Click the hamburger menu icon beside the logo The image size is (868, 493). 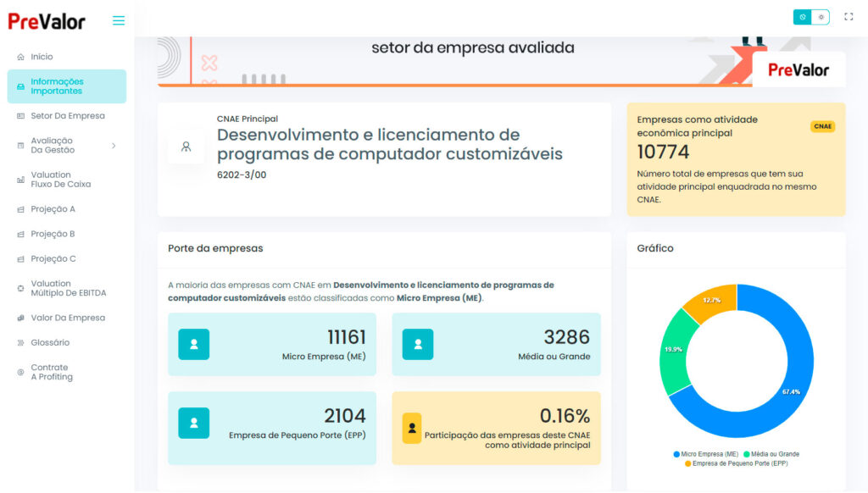click(x=119, y=21)
